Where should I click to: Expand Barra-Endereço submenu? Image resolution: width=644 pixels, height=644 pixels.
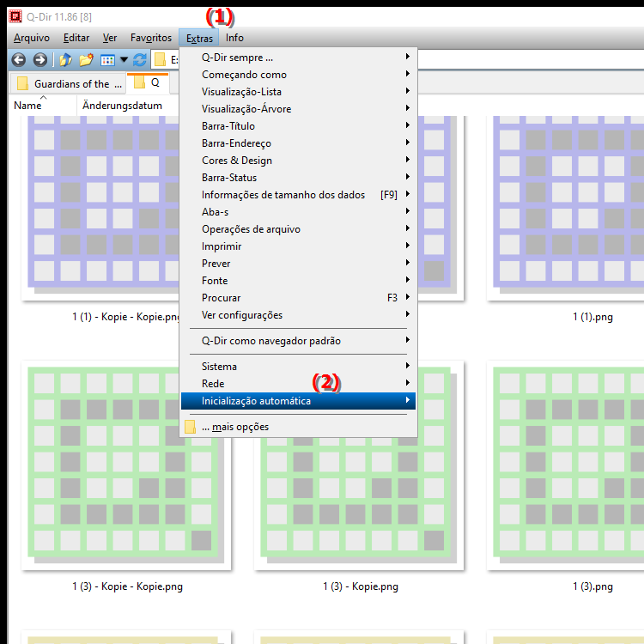click(298, 143)
